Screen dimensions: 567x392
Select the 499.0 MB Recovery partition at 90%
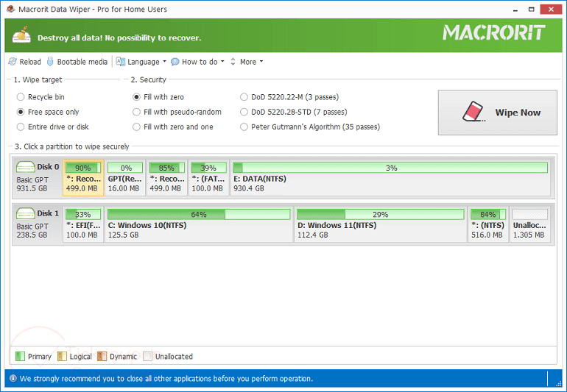(83, 178)
